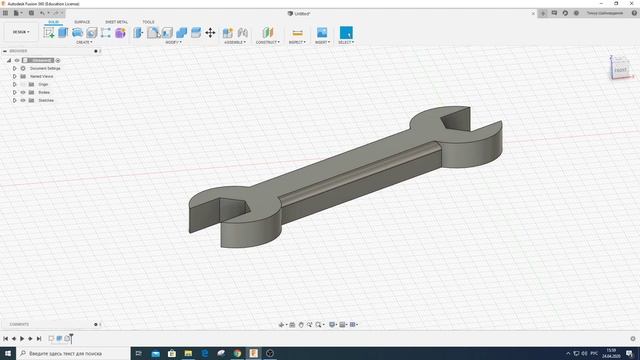Switch to the Sheet Metal tab
The image size is (640, 360).
click(116, 22)
